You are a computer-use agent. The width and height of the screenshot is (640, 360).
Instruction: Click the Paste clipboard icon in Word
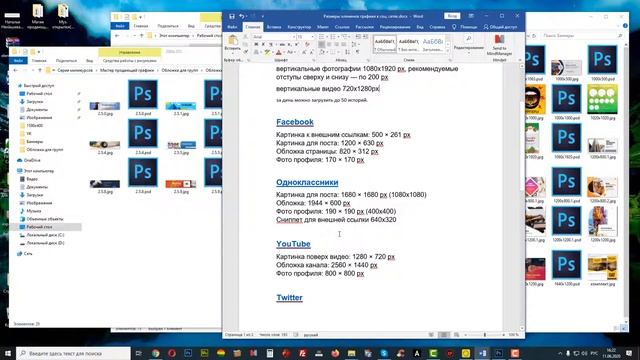click(233, 40)
